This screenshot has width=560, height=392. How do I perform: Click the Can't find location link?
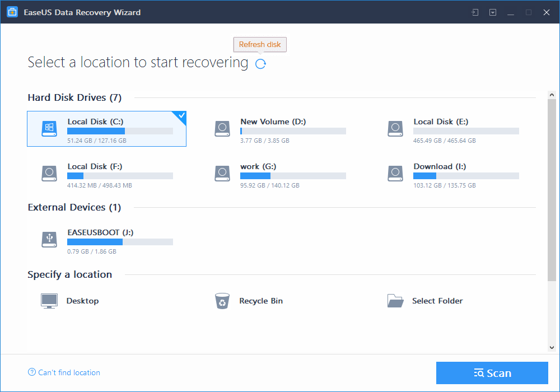[63, 372]
